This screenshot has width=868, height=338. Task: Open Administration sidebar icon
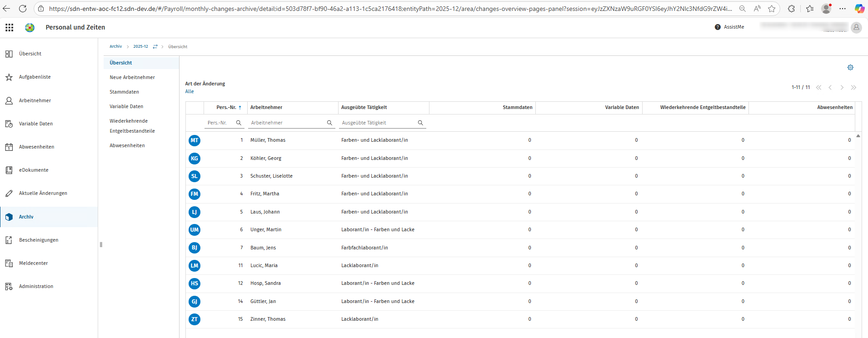[x=9, y=287]
